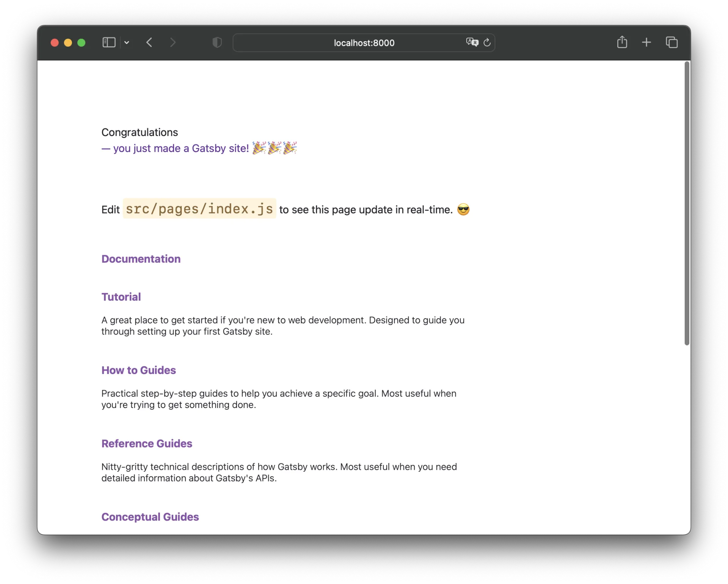Click the translate page icon
The height and width of the screenshot is (584, 728).
pyautogui.click(x=472, y=42)
